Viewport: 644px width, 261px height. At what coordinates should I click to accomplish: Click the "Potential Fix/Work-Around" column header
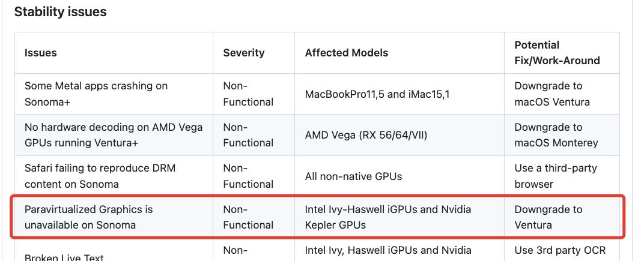[x=557, y=53]
